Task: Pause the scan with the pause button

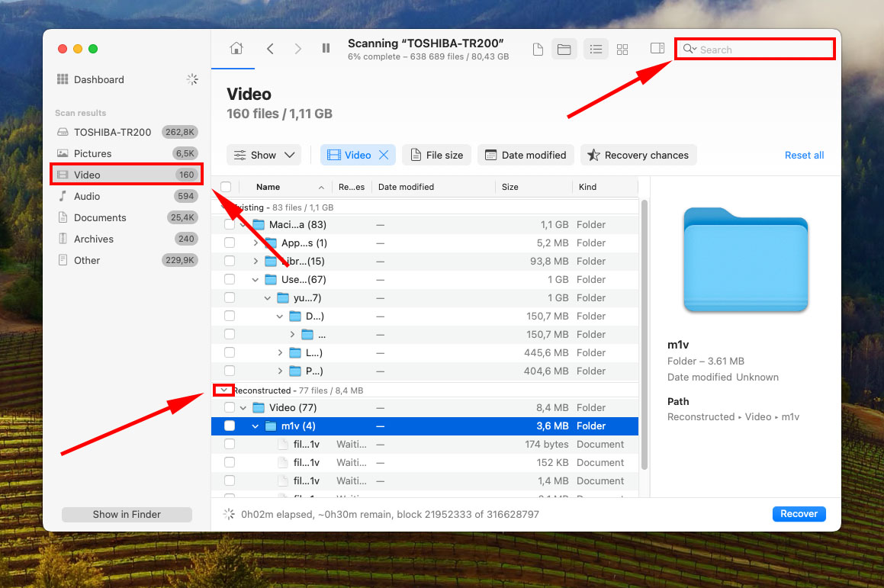Action: click(326, 49)
